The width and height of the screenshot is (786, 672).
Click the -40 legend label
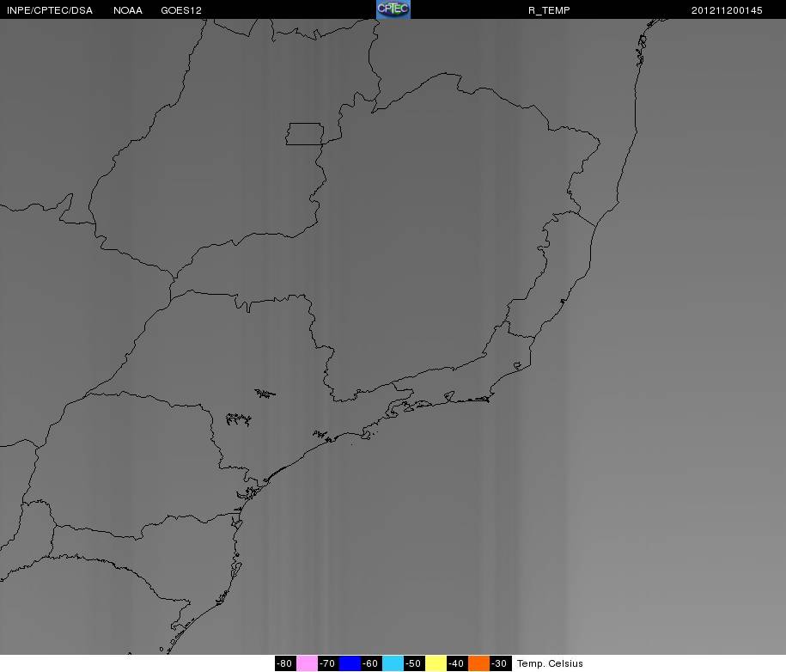pos(457,663)
